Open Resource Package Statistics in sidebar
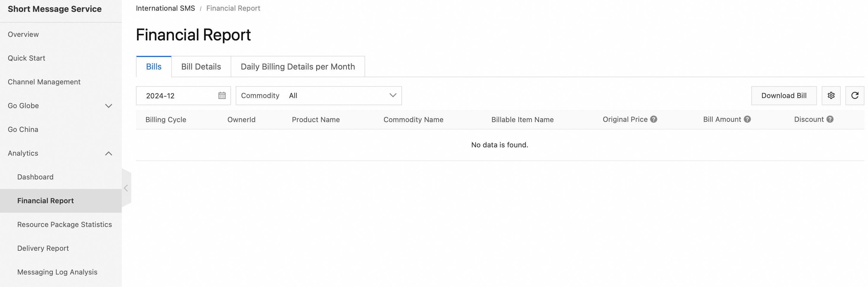This screenshot has width=868, height=287. [64, 224]
